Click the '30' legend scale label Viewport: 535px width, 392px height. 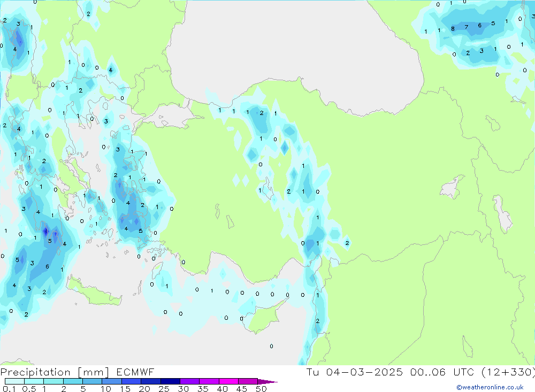[x=183, y=389]
